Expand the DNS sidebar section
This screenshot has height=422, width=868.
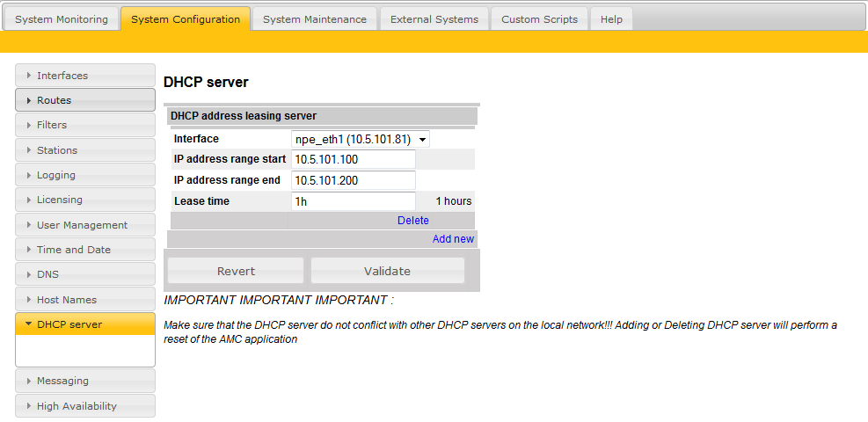pyautogui.click(x=84, y=274)
